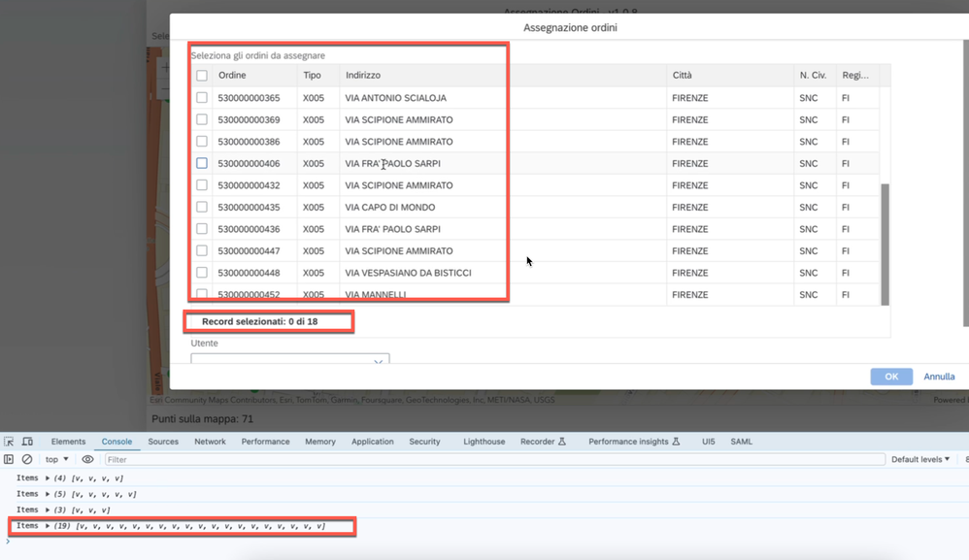Open the Sources tab

pos(163,442)
